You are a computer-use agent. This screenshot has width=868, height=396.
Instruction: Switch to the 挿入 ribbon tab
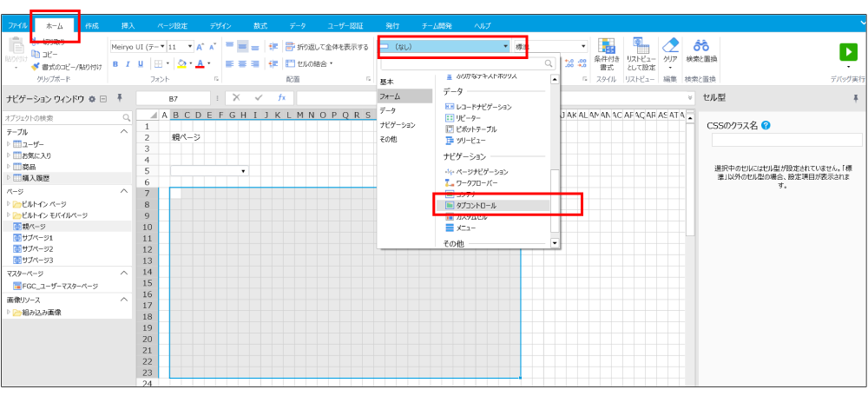coord(128,26)
